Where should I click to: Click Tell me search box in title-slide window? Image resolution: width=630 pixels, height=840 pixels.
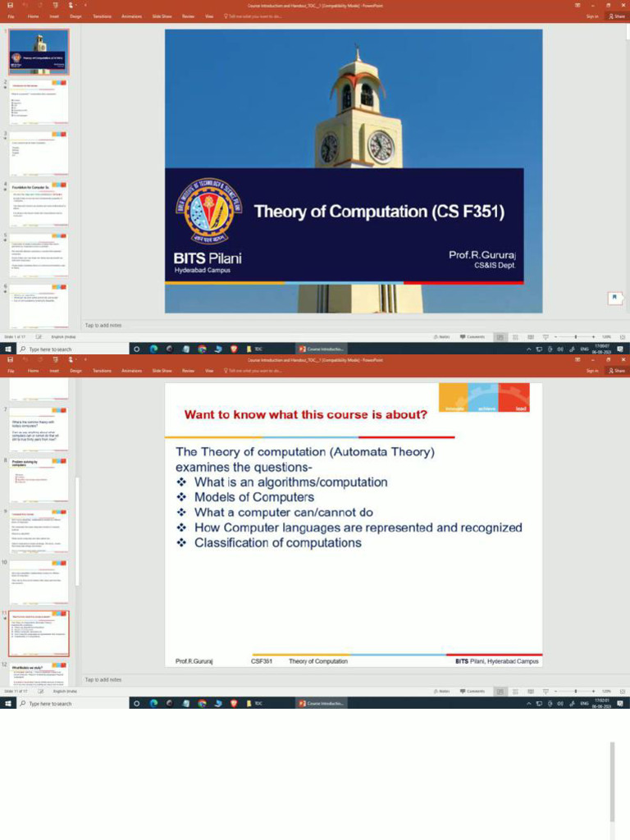pyautogui.click(x=252, y=16)
